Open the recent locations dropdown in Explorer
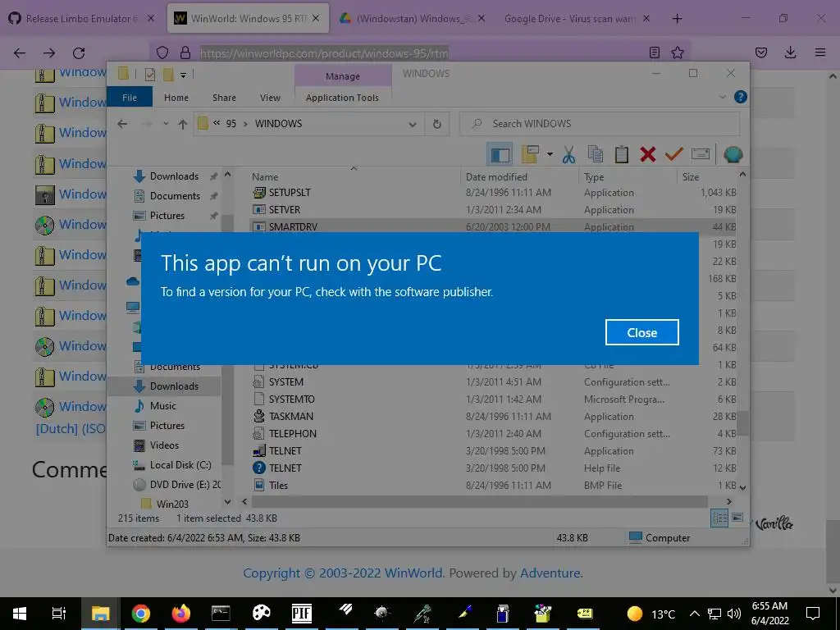840x630 pixels. point(166,124)
